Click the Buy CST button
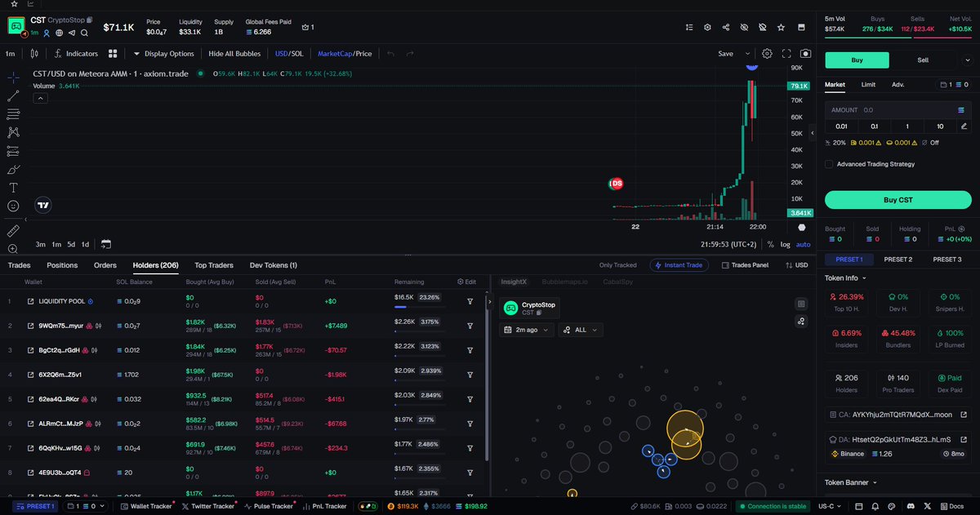The width and height of the screenshot is (980, 515). coord(898,200)
